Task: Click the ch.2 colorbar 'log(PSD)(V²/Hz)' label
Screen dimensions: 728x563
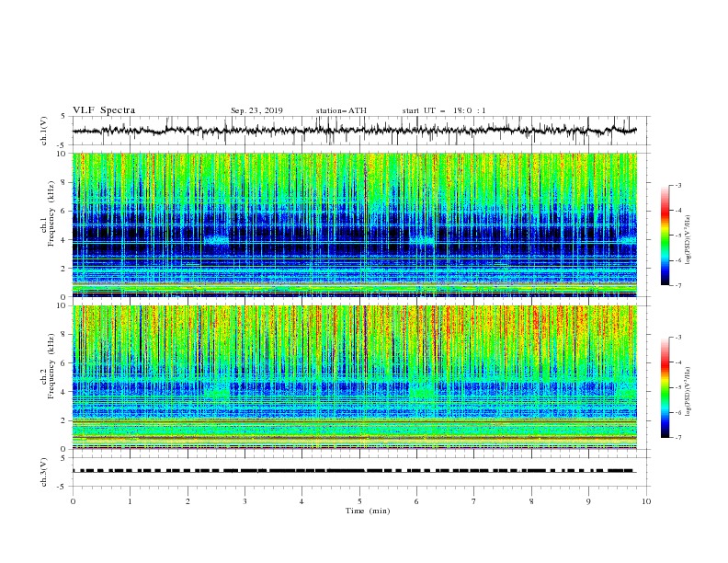Action: tap(688, 391)
